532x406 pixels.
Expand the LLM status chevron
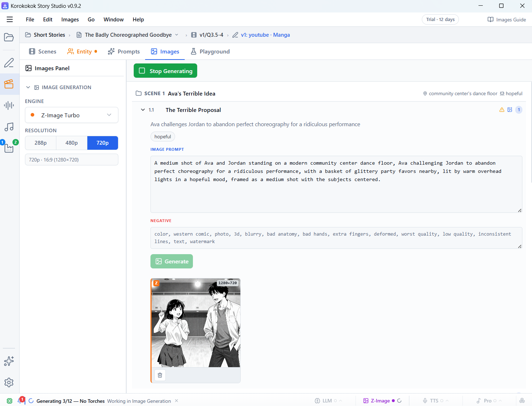tap(341, 401)
